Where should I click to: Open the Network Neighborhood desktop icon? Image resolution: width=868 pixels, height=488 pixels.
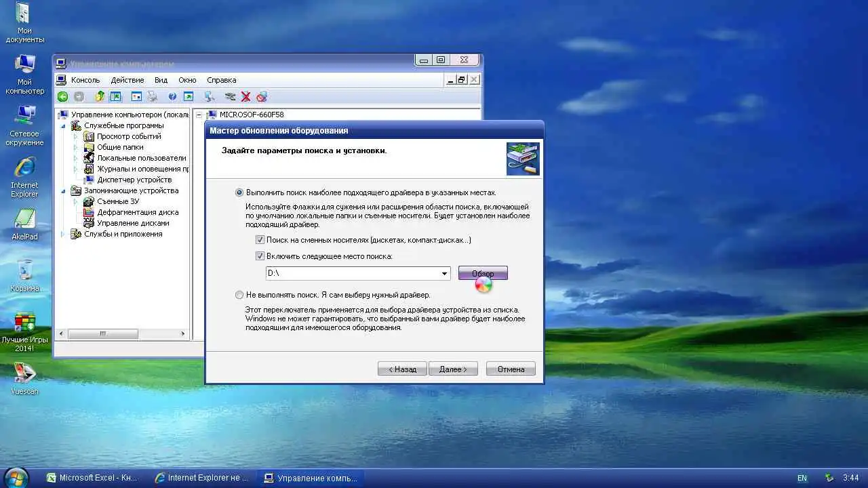[x=25, y=126]
